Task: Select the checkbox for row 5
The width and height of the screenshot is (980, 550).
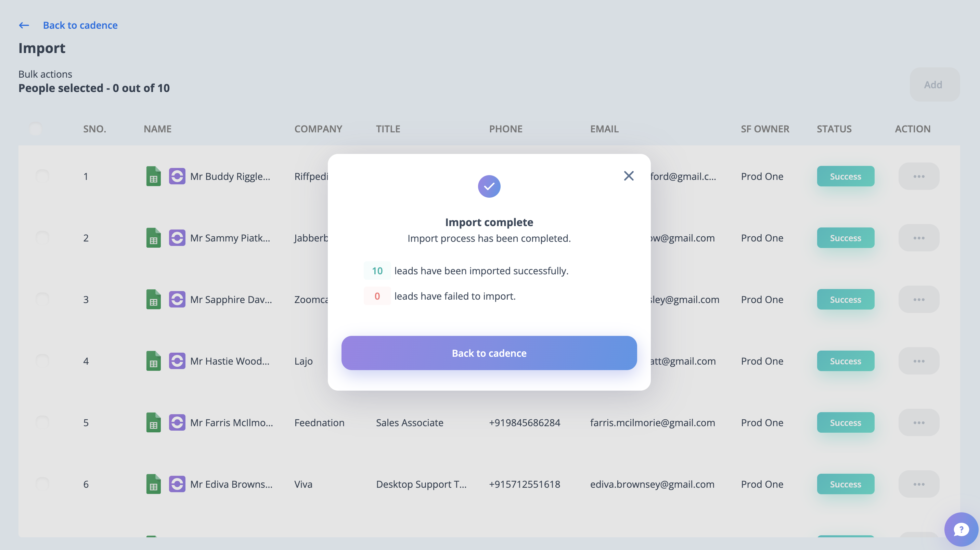Action: [42, 422]
